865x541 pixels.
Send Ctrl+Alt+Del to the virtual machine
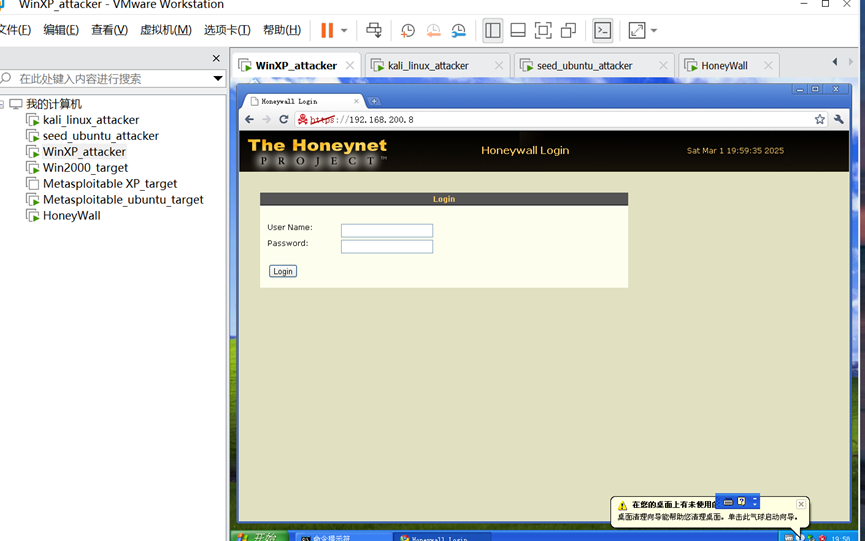click(374, 30)
